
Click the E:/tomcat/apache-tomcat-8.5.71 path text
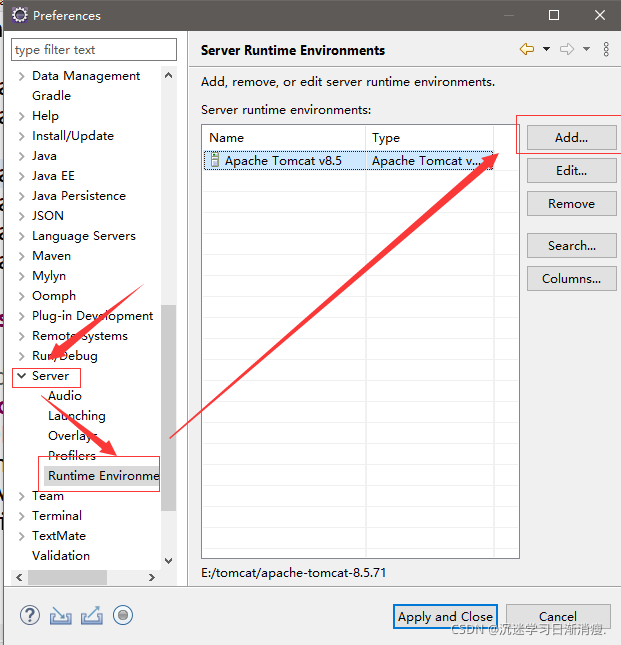pyautogui.click(x=294, y=573)
